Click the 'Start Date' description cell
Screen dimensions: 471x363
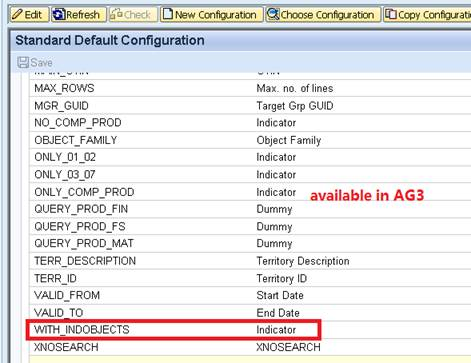[280, 295]
